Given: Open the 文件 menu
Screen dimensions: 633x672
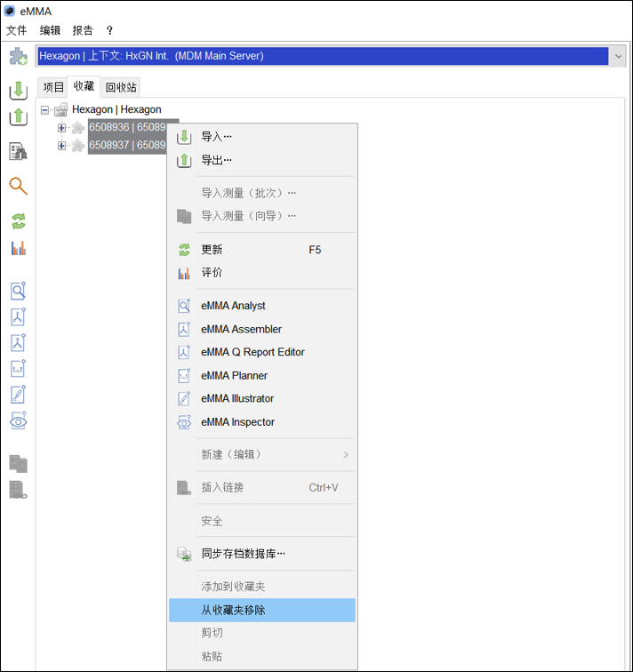Looking at the screenshot, I should tap(16, 30).
